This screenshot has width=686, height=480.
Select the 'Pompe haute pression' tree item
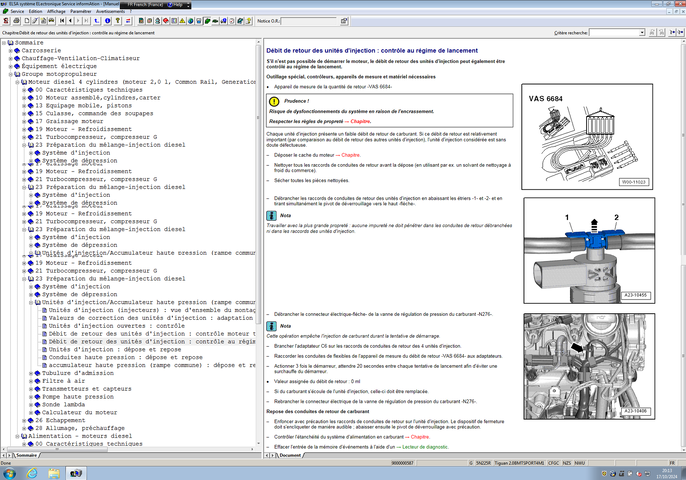[x=77, y=397]
